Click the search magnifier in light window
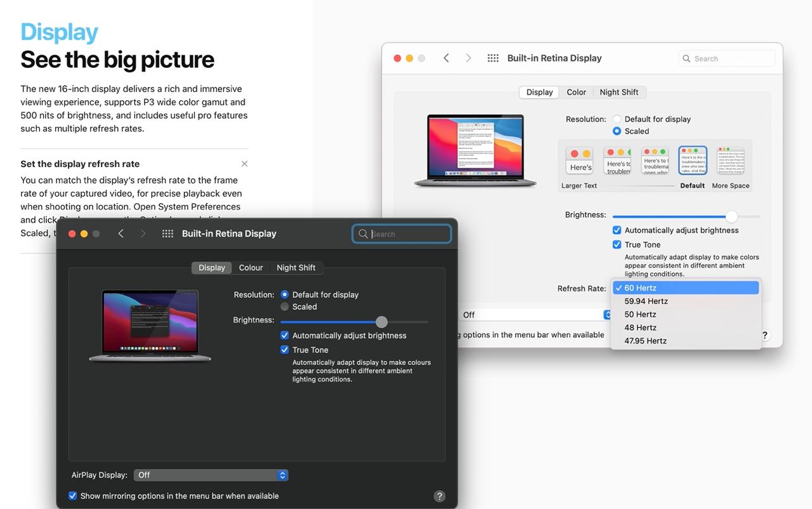 pos(686,58)
